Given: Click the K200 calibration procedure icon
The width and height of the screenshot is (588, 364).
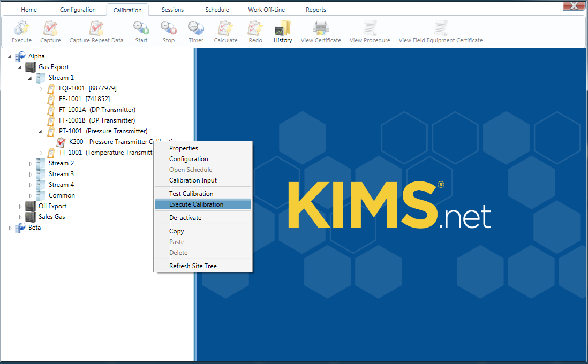Looking at the screenshot, I should point(61,142).
